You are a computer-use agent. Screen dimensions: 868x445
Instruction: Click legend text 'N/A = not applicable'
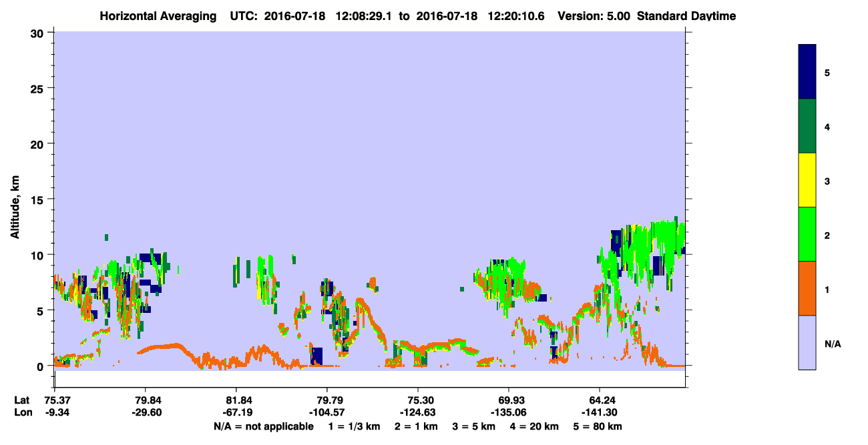pyautogui.click(x=264, y=426)
